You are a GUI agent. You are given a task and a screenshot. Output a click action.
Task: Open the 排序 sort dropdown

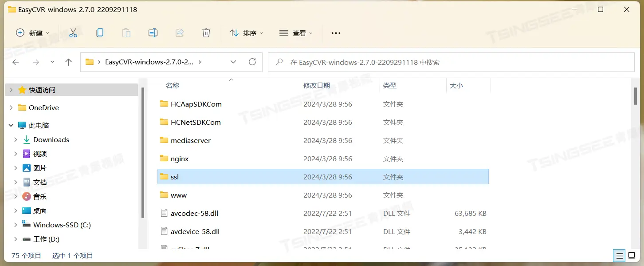click(246, 33)
